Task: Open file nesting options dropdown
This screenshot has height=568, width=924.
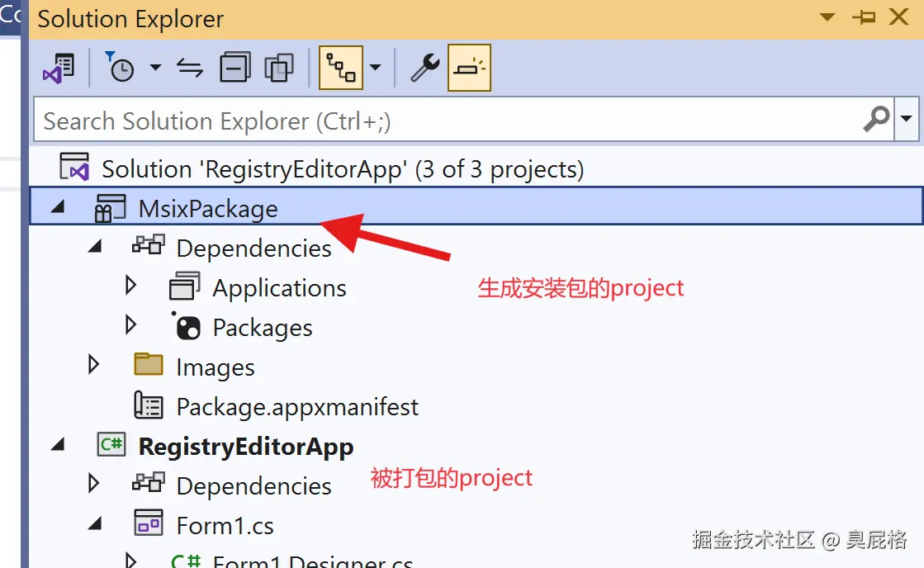Action: (375, 67)
